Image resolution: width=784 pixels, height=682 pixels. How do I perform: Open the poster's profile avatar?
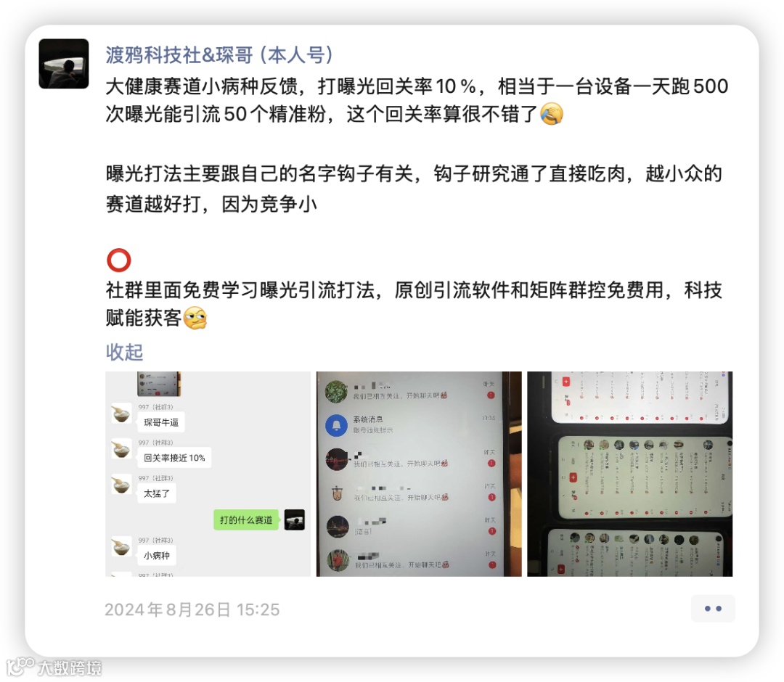click(64, 64)
